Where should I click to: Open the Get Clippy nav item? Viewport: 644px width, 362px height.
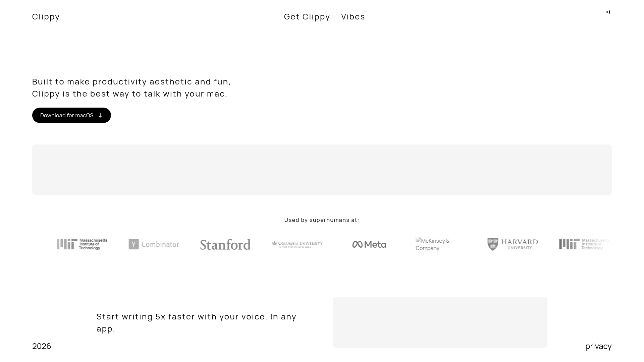(x=307, y=16)
